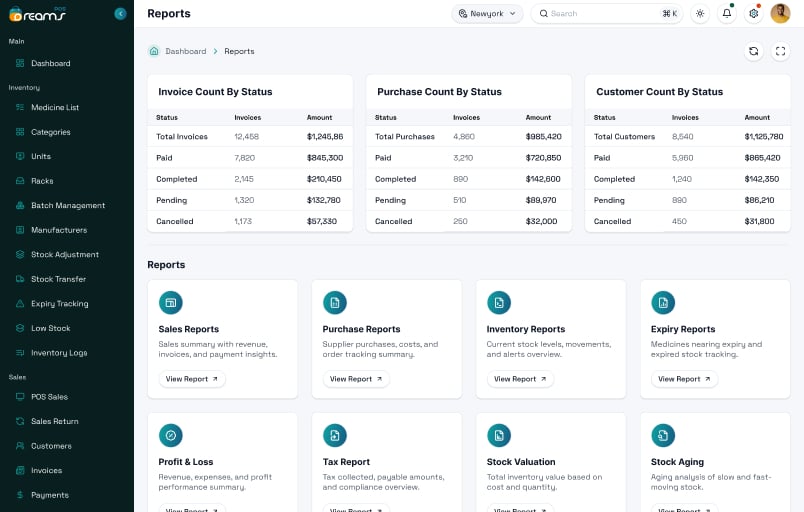Click the $845,300 invoice amount
Screen dimensions: 804x512
coord(325,158)
